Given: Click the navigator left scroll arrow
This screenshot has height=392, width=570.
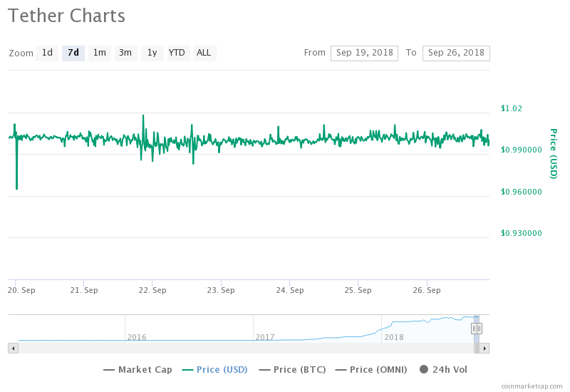Looking at the screenshot, I should pos(14,349).
